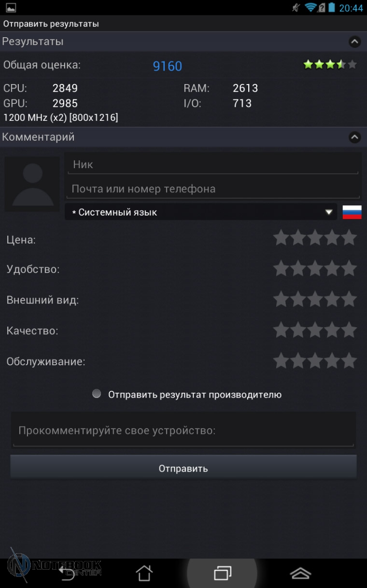This screenshot has height=588, width=367.
Task: Tap the user avatar placeholder image
Action: point(32,184)
